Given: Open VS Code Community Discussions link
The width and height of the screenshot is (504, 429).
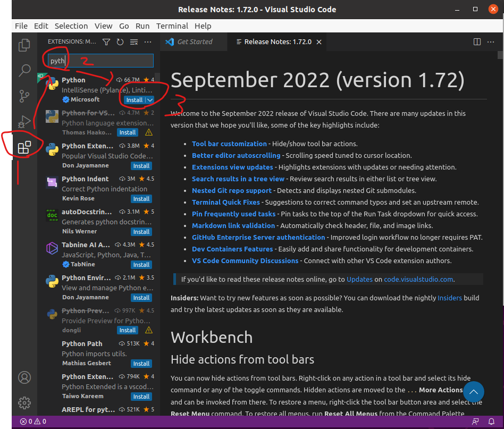Looking at the screenshot, I should [245, 260].
